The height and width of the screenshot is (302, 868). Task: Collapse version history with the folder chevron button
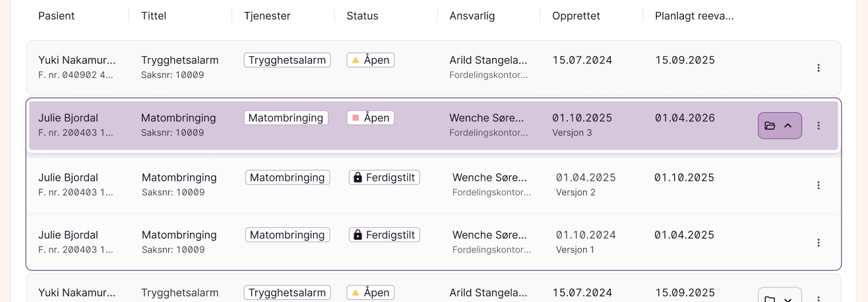click(779, 126)
